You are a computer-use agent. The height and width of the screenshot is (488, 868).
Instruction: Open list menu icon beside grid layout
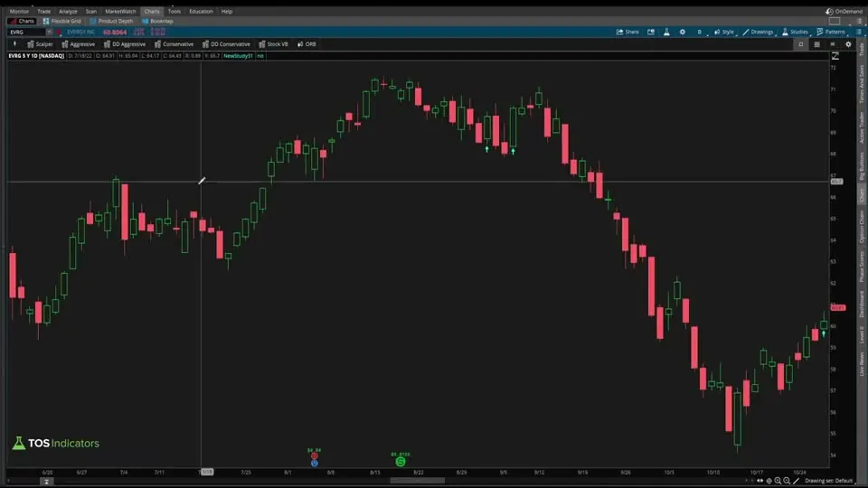(859, 21)
